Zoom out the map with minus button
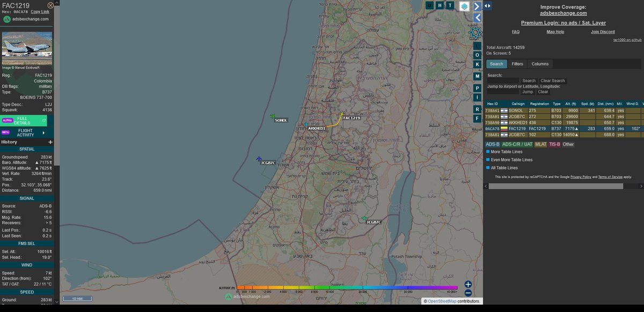 tap(468, 293)
